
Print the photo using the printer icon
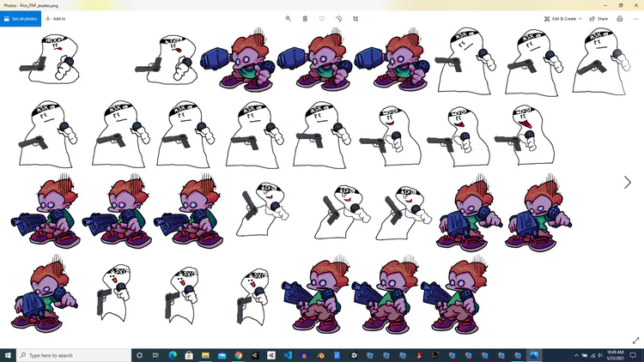coord(619,19)
